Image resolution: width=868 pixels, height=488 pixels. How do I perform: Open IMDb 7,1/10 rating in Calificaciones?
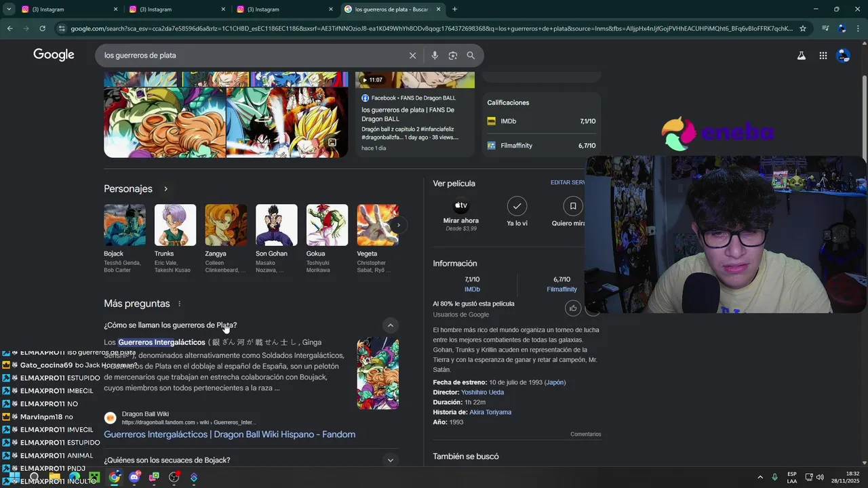[x=541, y=121]
